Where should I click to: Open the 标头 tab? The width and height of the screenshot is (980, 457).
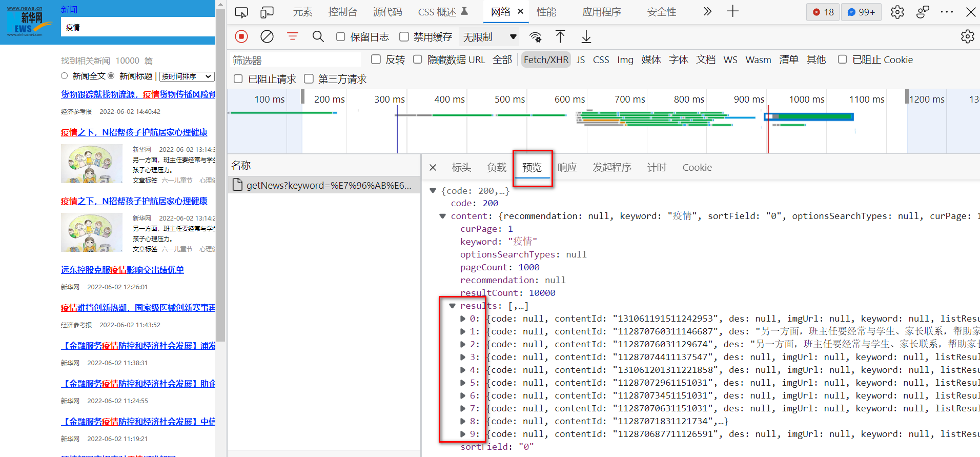pyautogui.click(x=461, y=167)
